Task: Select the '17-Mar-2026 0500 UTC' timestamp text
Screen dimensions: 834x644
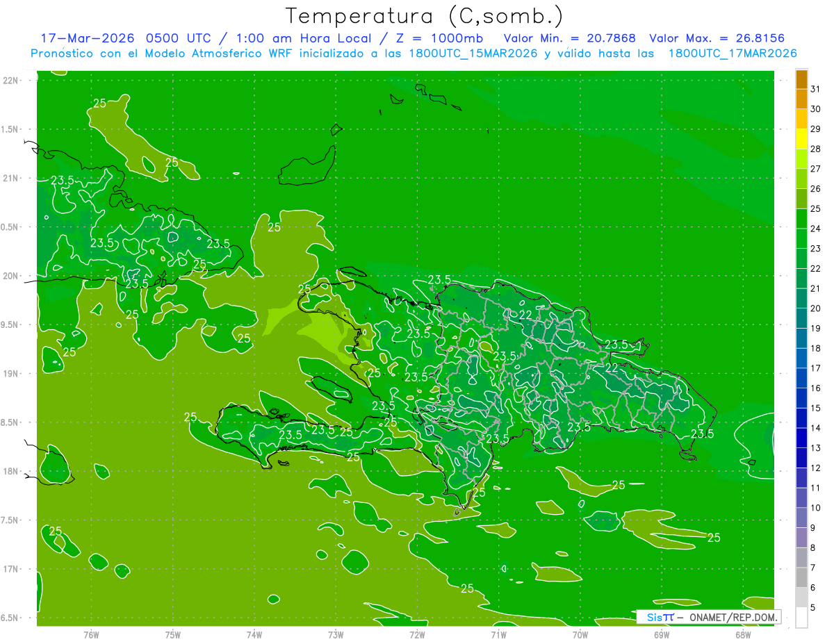Action: [126, 38]
